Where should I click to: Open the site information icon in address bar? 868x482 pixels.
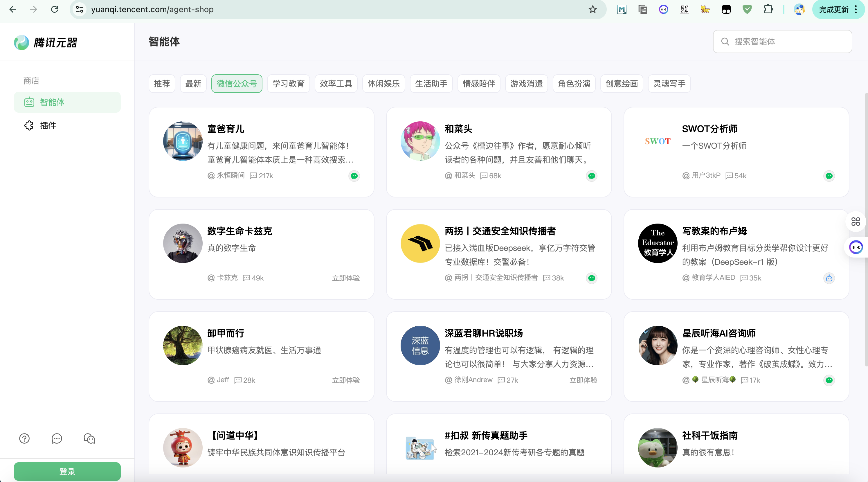pyautogui.click(x=80, y=10)
